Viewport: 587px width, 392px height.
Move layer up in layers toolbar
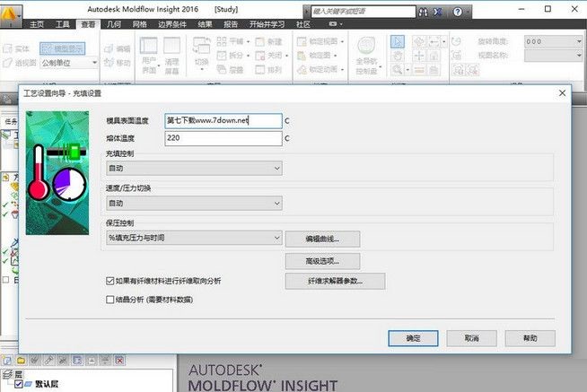pos(92,361)
